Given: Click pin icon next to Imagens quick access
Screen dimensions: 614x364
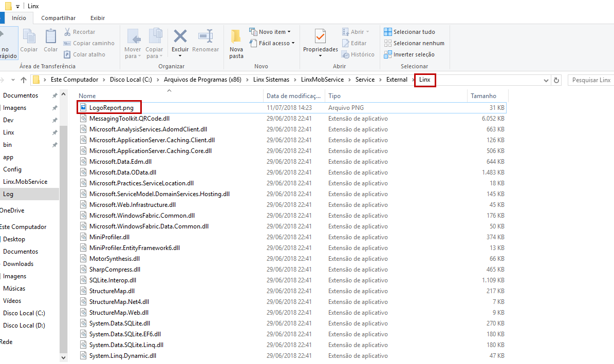Looking at the screenshot, I should pos(55,108).
